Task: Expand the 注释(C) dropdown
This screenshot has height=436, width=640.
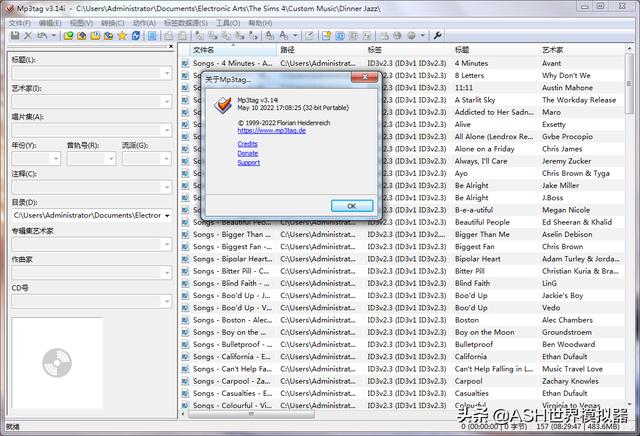Action: click(x=167, y=187)
